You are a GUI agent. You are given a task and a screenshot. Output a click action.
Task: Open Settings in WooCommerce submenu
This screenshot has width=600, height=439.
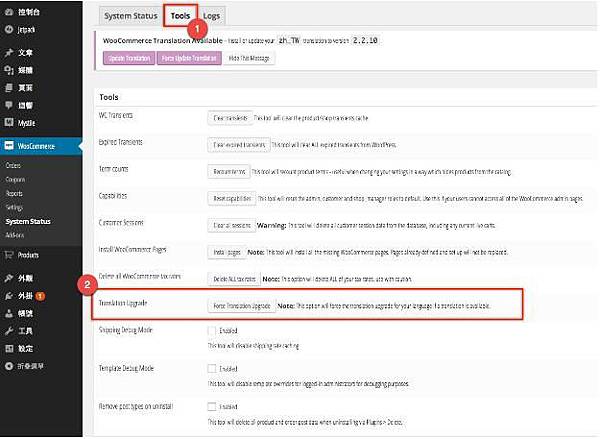coord(14,207)
